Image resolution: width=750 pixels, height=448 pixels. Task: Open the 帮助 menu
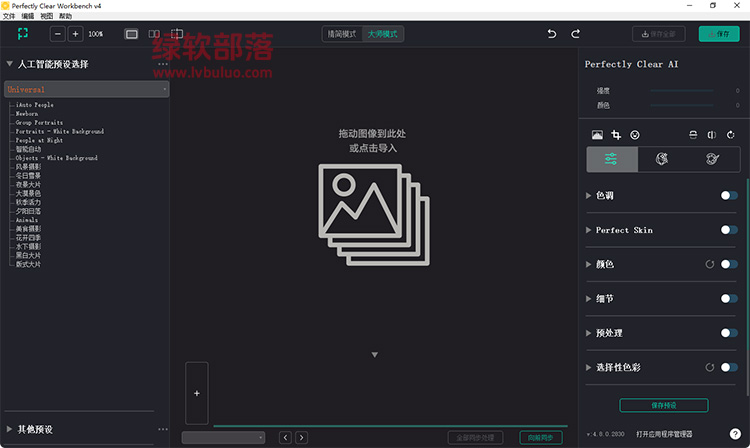click(66, 16)
